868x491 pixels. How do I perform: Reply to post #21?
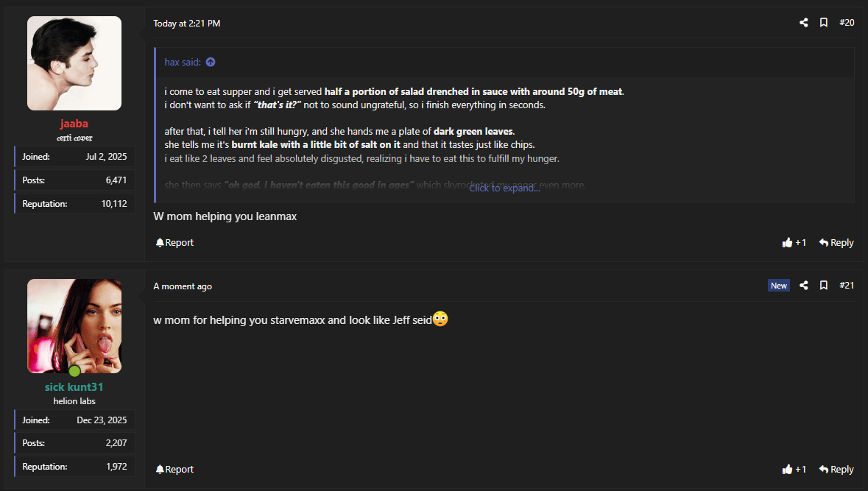836,470
